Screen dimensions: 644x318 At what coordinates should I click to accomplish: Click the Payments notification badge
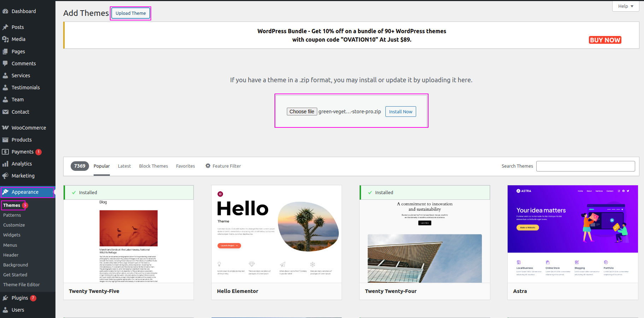point(39,152)
